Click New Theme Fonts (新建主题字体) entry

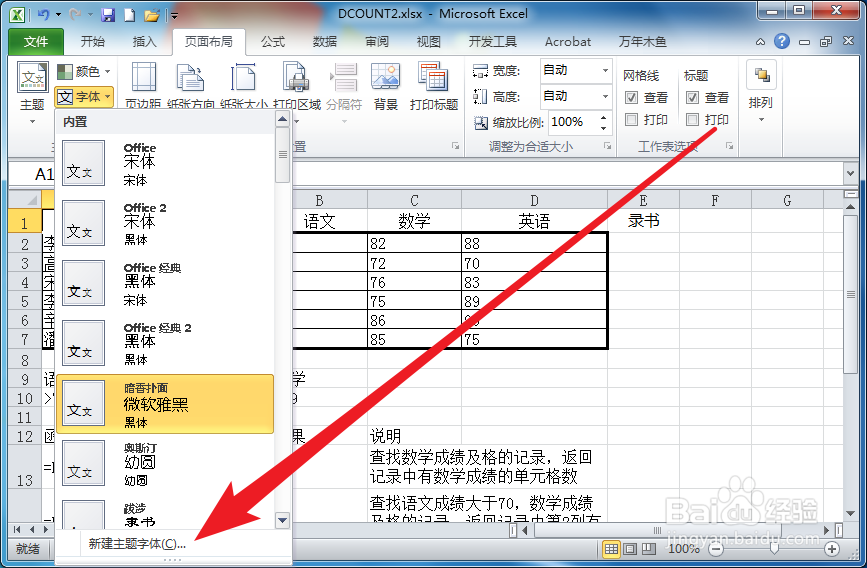(x=137, y=544)
